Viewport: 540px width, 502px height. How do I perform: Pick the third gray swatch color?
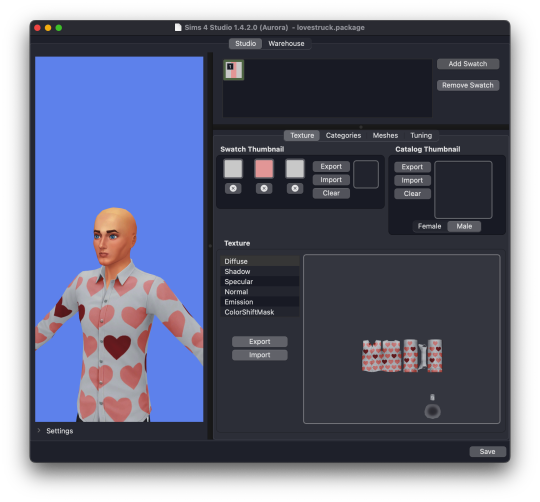coord(295,168)
